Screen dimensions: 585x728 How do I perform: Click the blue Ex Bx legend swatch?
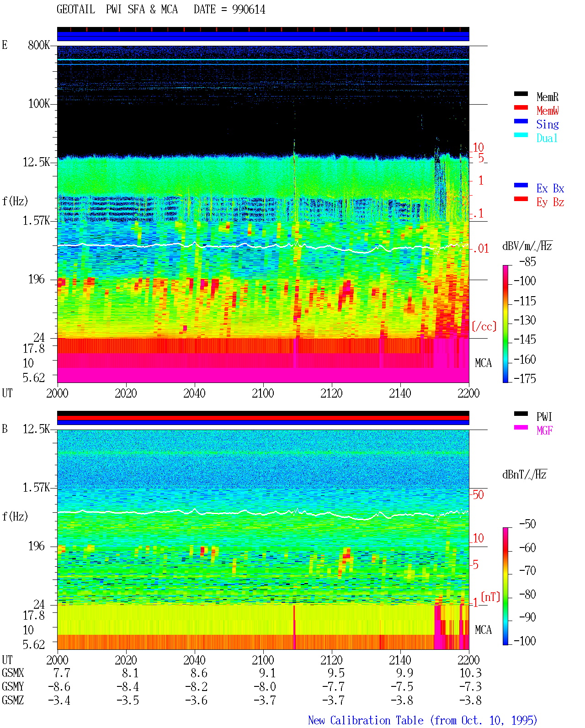click(x=521, y=186)
